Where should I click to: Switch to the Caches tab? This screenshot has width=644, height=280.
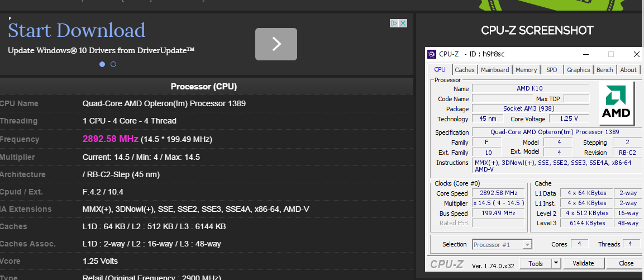[465, 70]
